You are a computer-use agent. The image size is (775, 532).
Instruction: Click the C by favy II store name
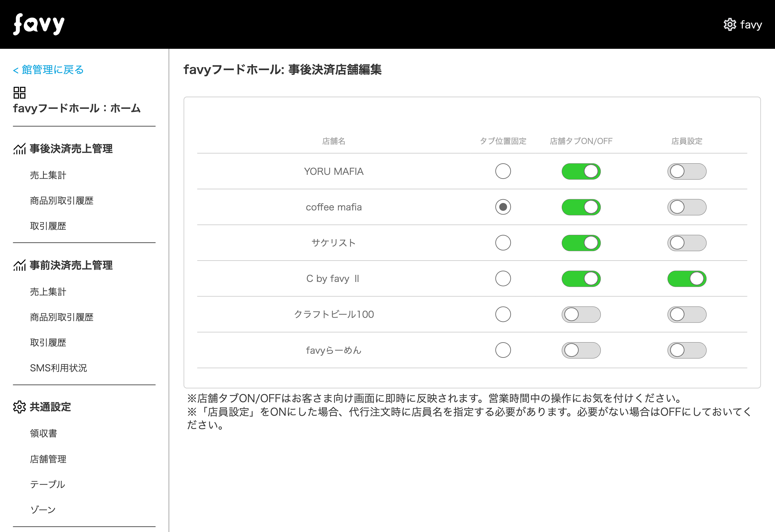coord(333,279)
